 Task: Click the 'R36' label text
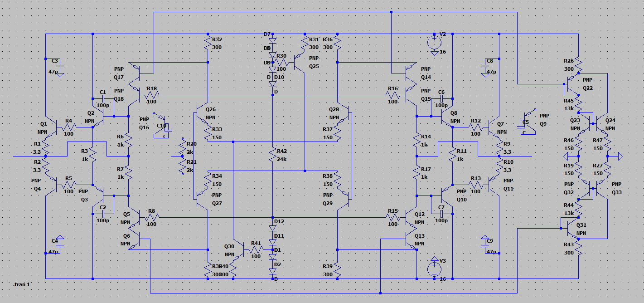[328, 39]
